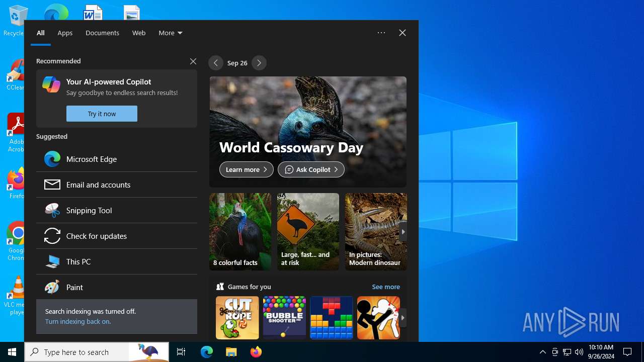The height and width of the screenshot is (362, 644).
Task: Open the taskbar clock and date
Action: tap(601, 352)
